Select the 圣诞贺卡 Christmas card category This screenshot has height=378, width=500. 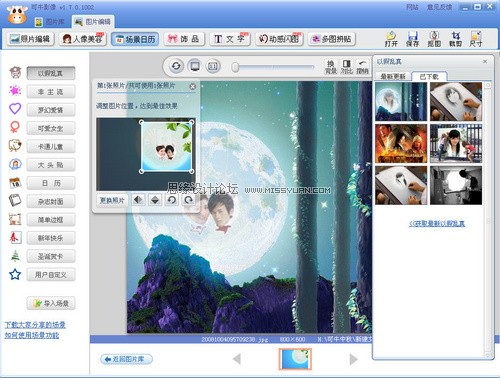pyautogui.click(x=51, y=257)
